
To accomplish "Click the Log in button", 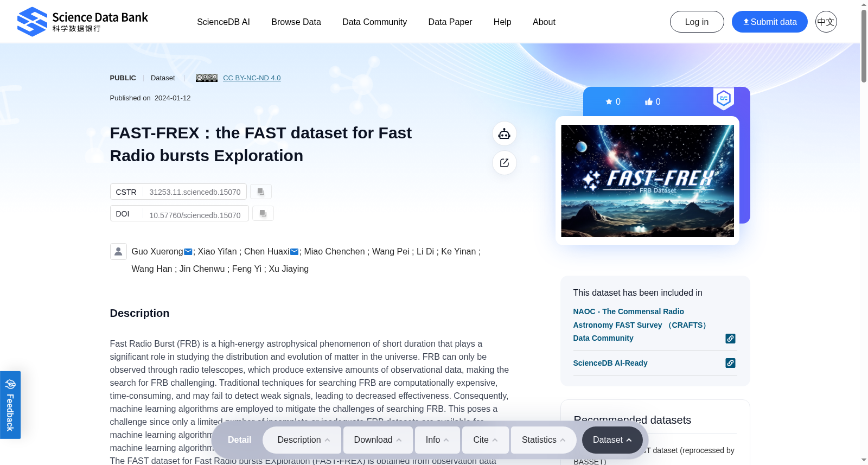I will pos(697,22).
